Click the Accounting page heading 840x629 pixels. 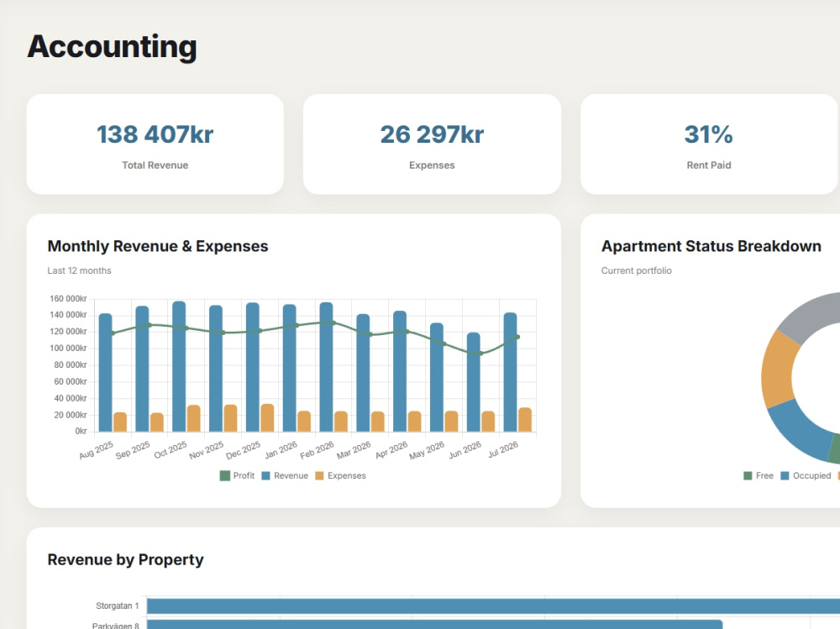pos(112,47)
